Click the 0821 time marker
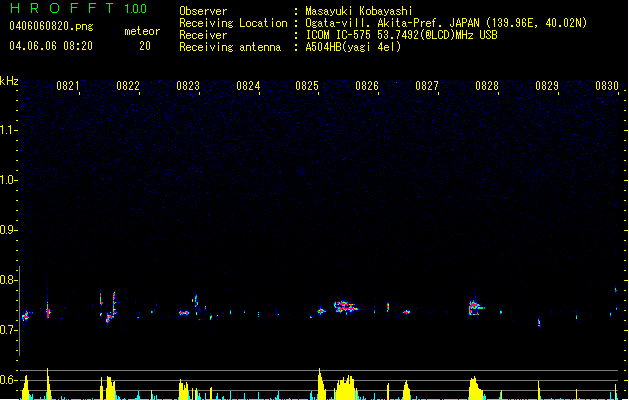Screen dimensions: 629x400 click(x=67, y=86)
